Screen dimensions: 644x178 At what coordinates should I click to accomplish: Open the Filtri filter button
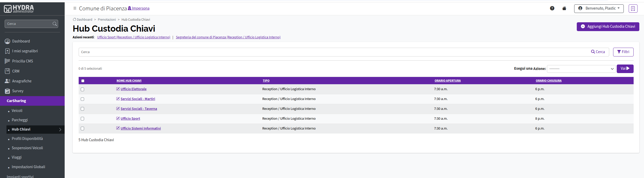pyautogui.click(x=623, y=52)
